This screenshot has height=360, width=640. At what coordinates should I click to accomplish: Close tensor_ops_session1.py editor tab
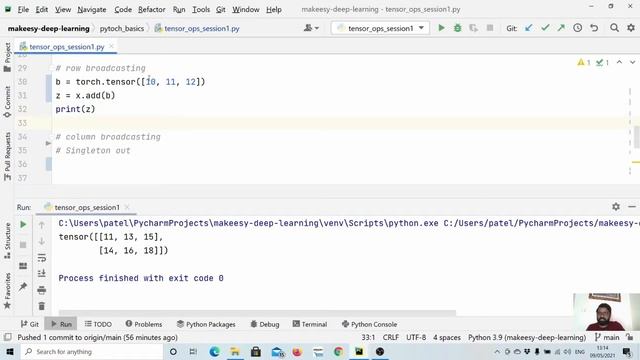tap(111, 47)
